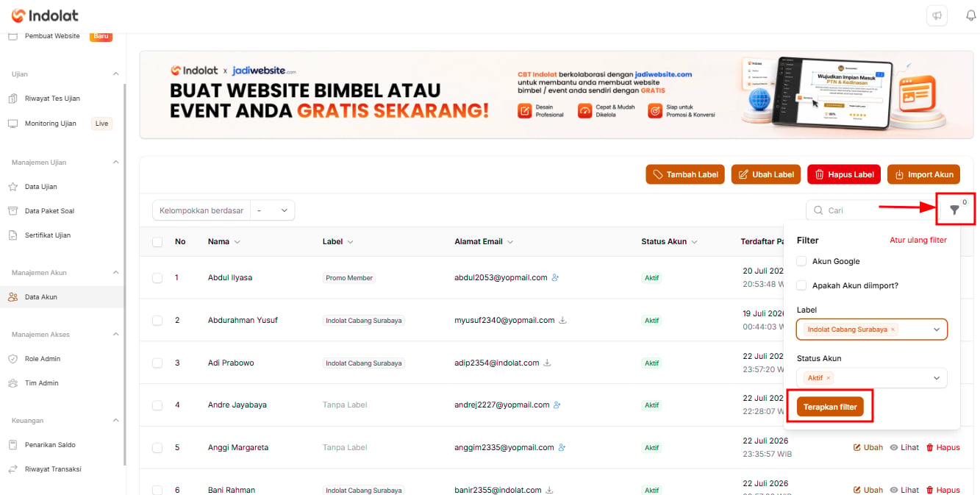The width and height of the screenshot is (980, 495).
Task: Sort by the Alamat Email column
Action: pos(484,241)
